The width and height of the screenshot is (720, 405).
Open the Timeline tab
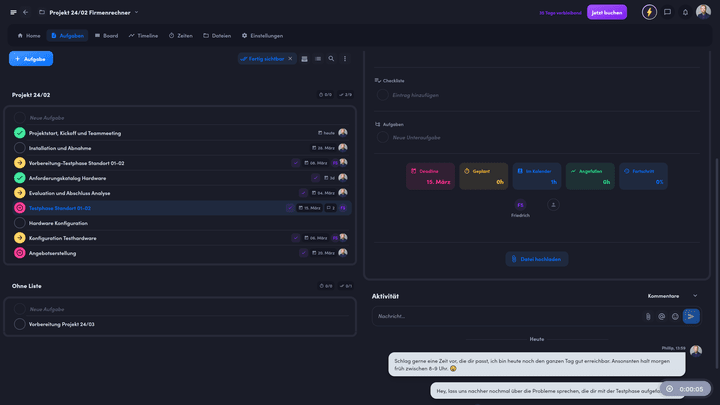[x=144, y=35]
